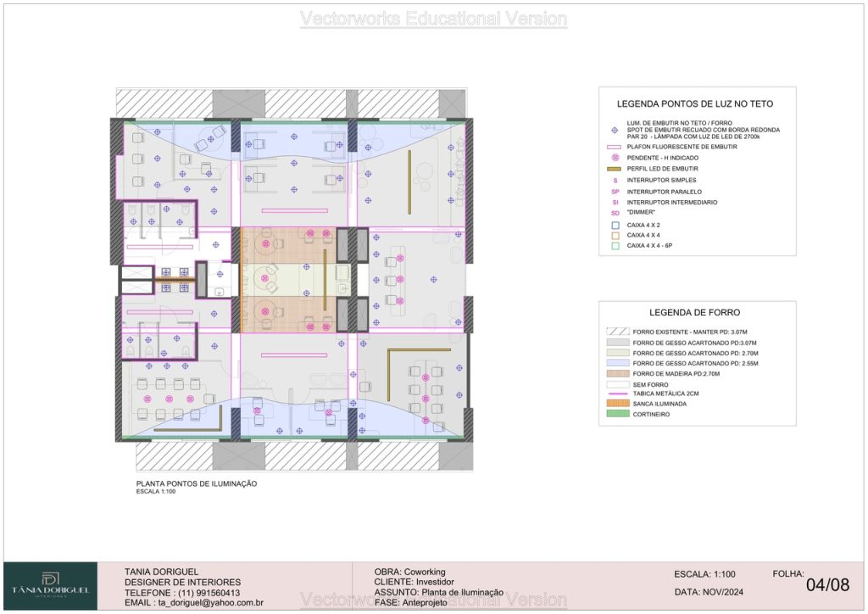Click the Forro de Madeira color swatch
Image resolution: width=868 pixels, height=614 pixels.
coord(615,373)
